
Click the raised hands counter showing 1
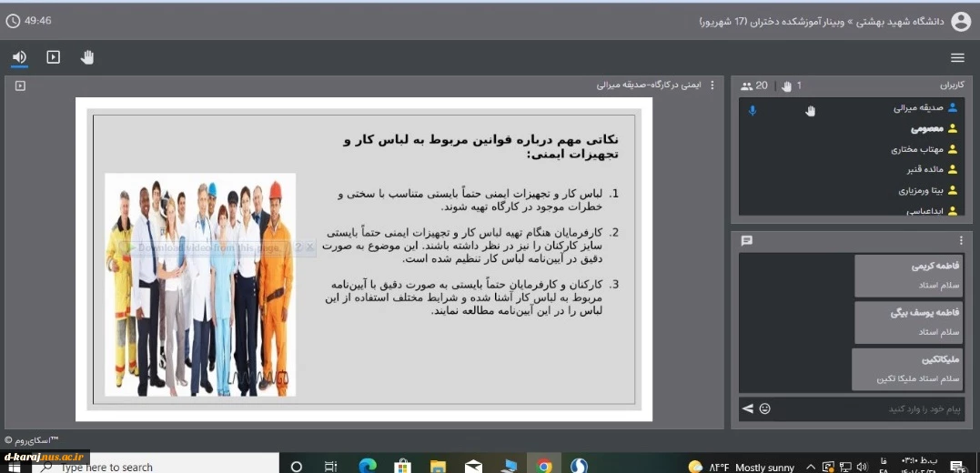click(x=791, y=86)
